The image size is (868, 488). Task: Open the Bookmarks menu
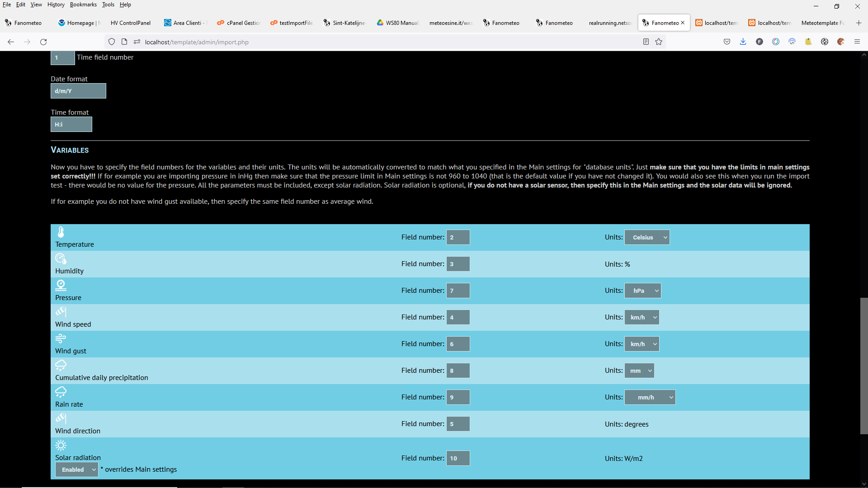click(83, 5)
